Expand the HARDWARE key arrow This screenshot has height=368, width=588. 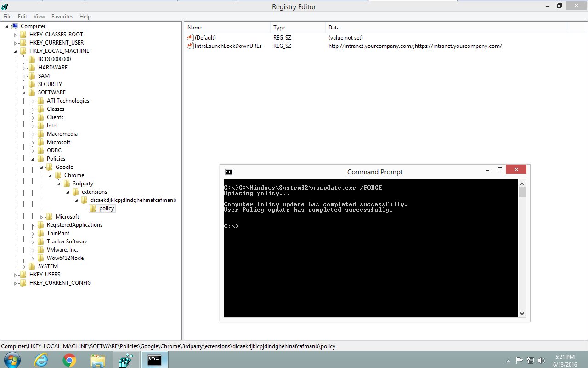(24, 68)
